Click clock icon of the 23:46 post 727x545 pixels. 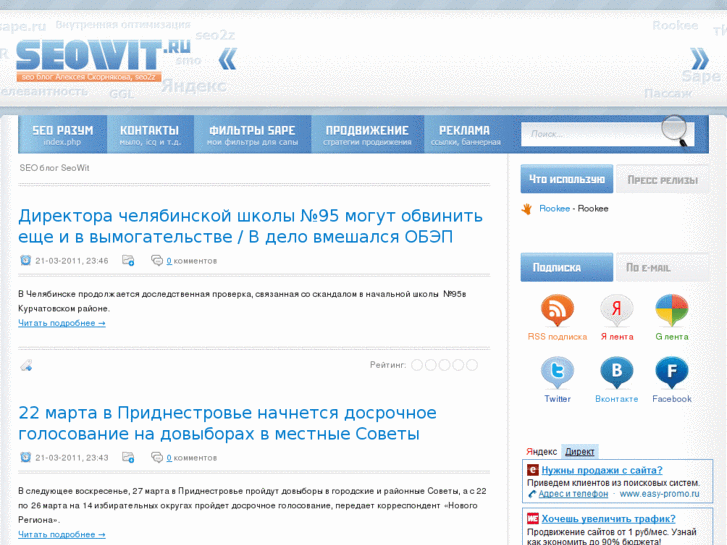pyautogui.click(x=26, y=260)
